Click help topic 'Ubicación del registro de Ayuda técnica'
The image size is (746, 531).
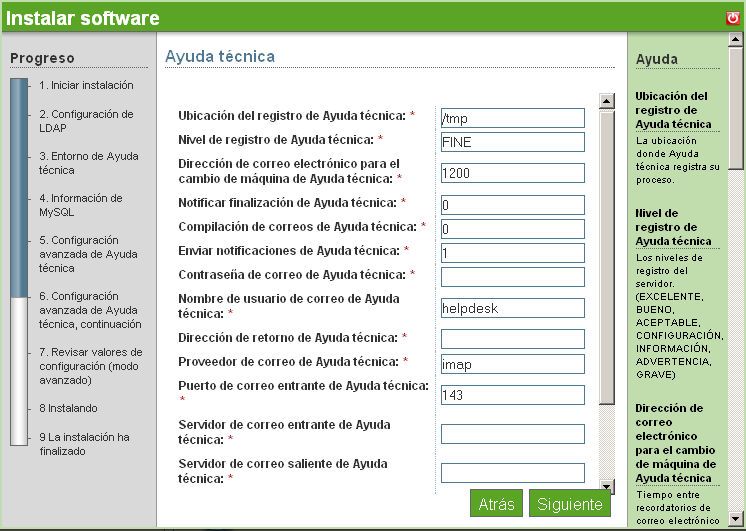(673, 110)
